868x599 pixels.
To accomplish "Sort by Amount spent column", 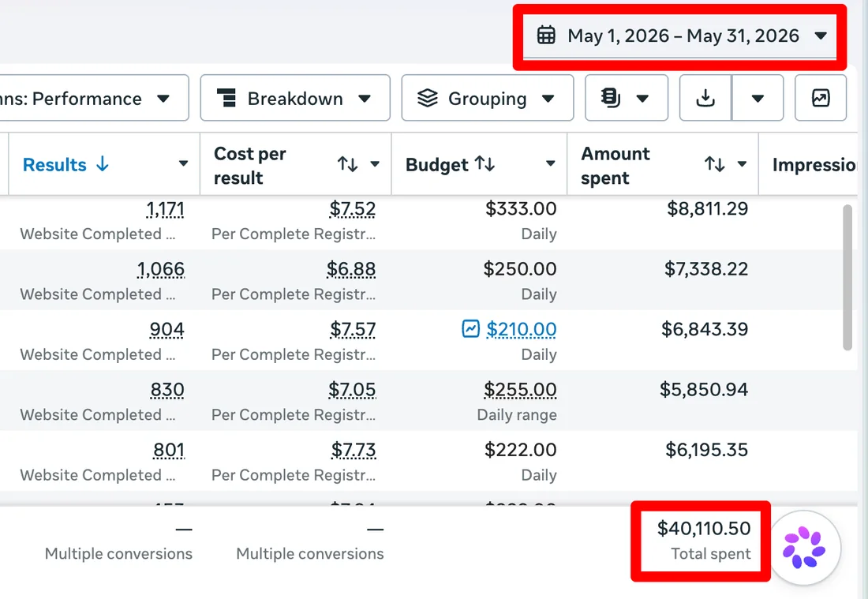I will pyautogui.click(x=615, y=165).
